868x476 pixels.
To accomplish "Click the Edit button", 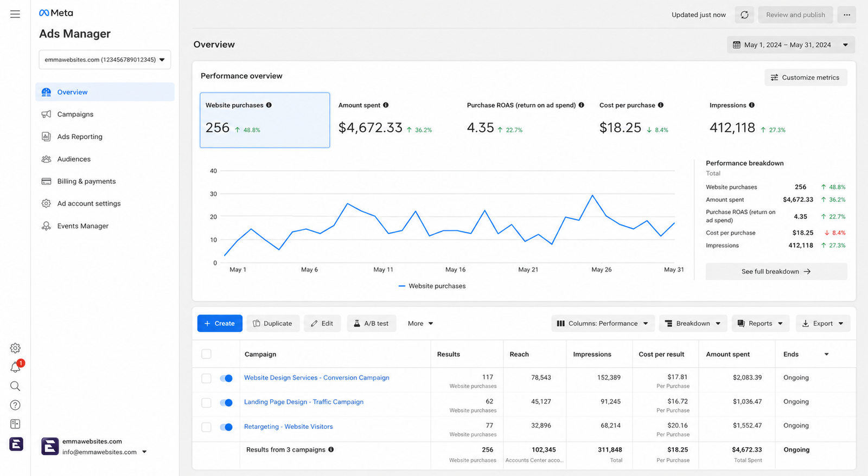I will [322, 324].
